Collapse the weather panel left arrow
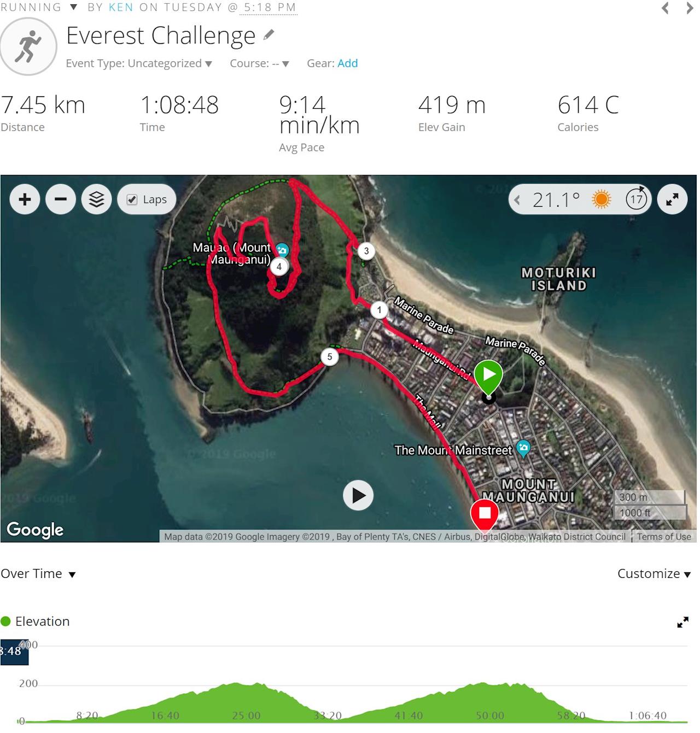 (x=517, y=200)
